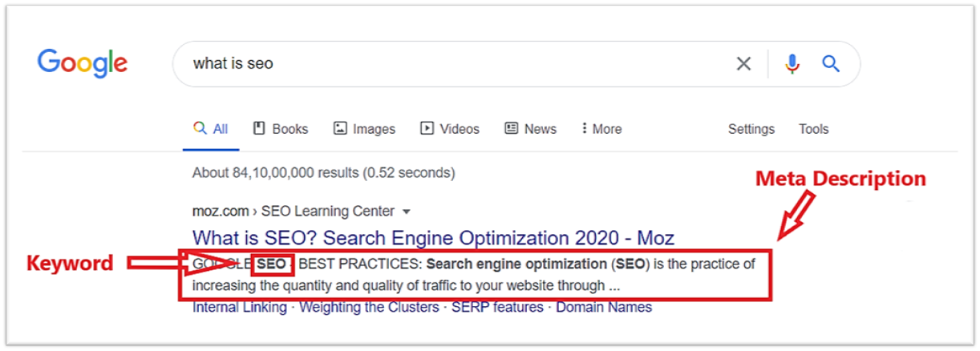Viewport: 980px width, 351px height.
Task: Click the blue magnifier search icon
Action: [x=831, y=63]
